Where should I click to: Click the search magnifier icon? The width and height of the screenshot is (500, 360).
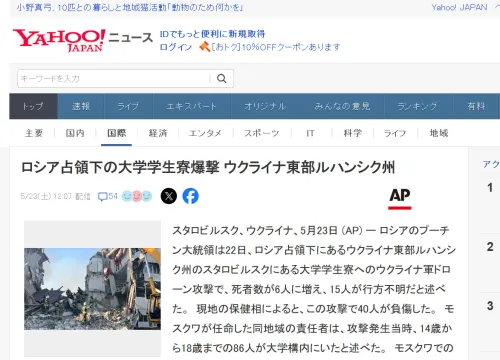click(222, 79)
